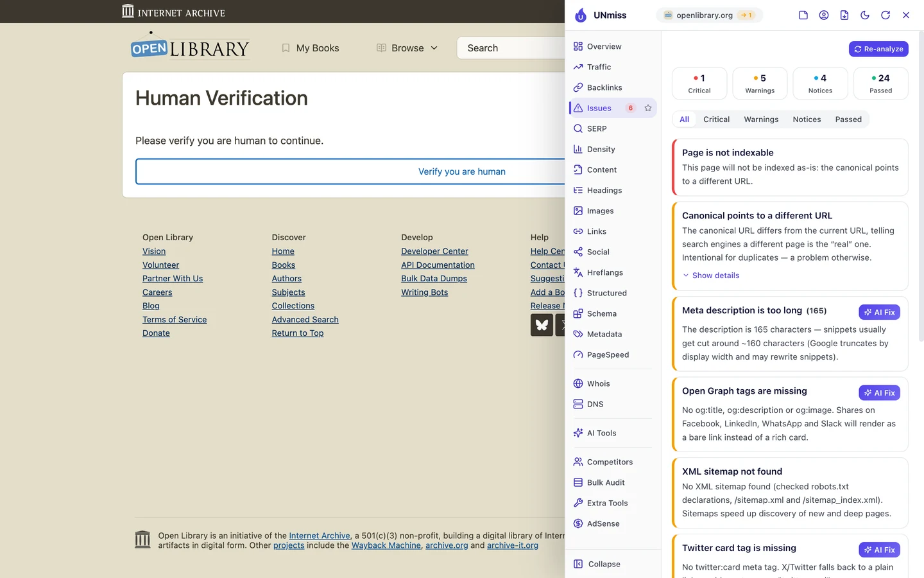This screenshot has width=924, height=578.
Task: Open the Developer Center link
Action: click(x=434, y=251)
